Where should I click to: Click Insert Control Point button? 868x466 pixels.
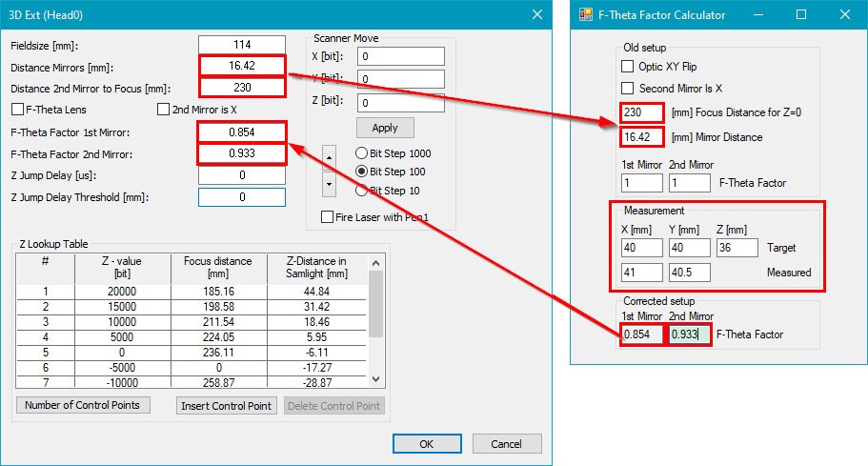pyautogui.click(x=226, y=406)
